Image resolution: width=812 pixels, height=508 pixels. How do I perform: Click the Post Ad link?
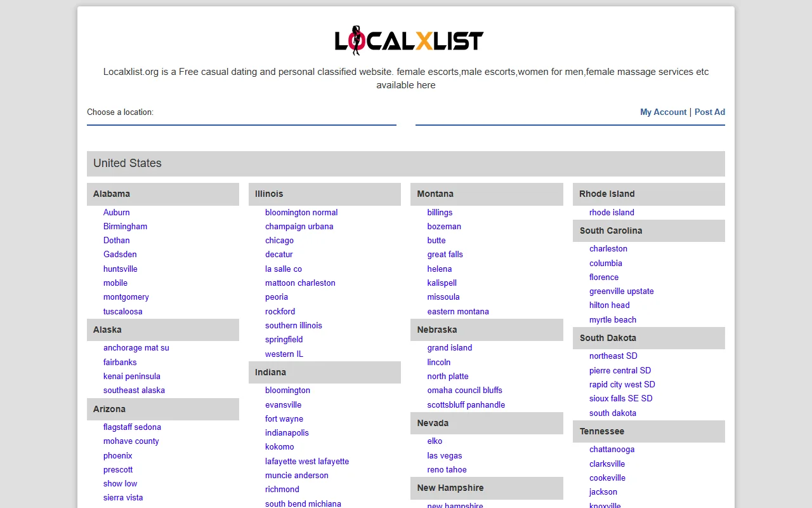[709, 112]
